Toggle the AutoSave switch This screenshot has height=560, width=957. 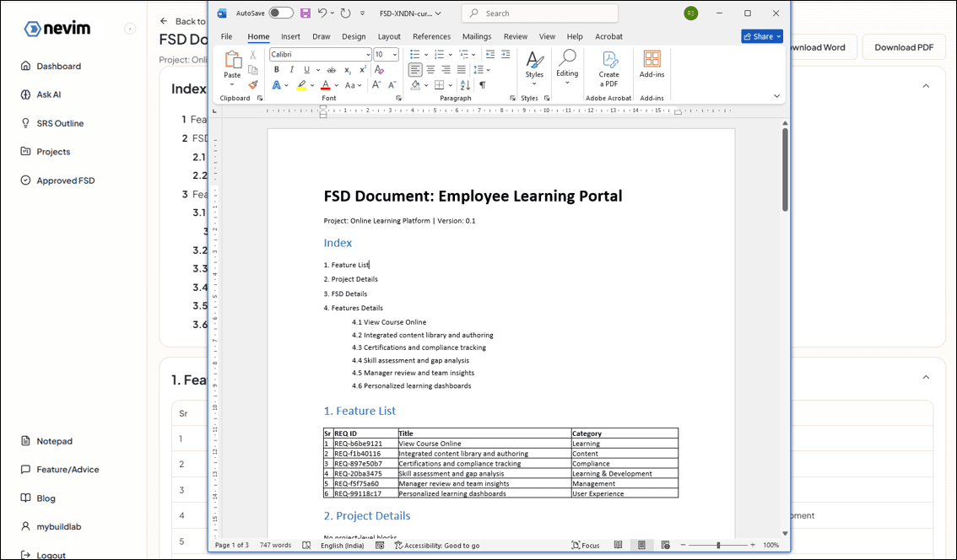(x=281, y=13)
